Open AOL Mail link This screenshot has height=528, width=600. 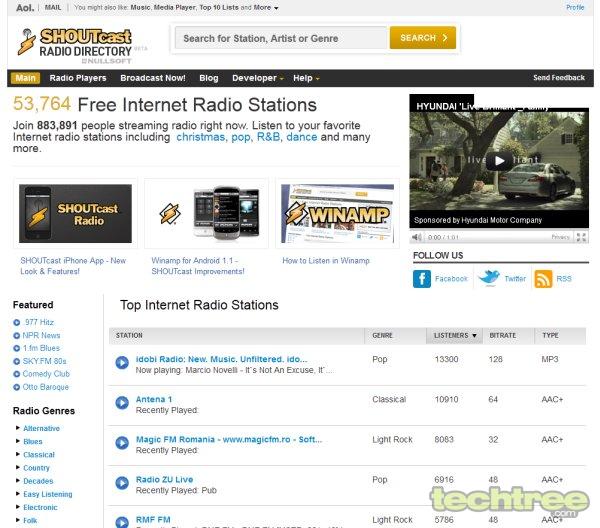53,7
